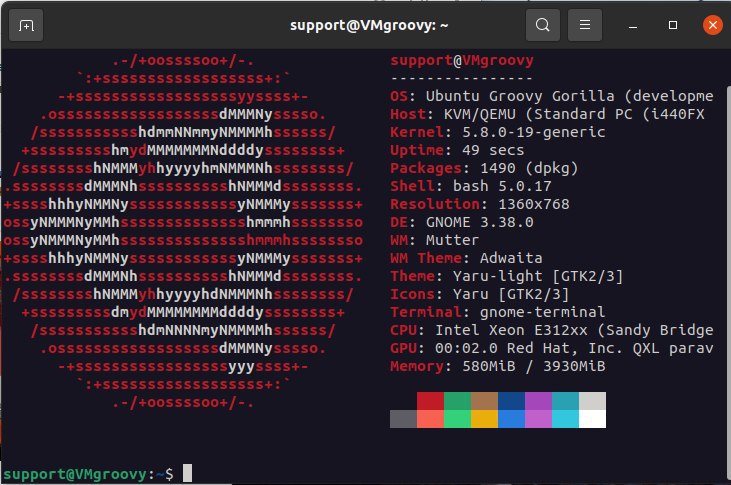Image resolution: width=731 pixels, height=485 pixels.
Task: Click the bright blue color block
Action: [x=511, y=419]
